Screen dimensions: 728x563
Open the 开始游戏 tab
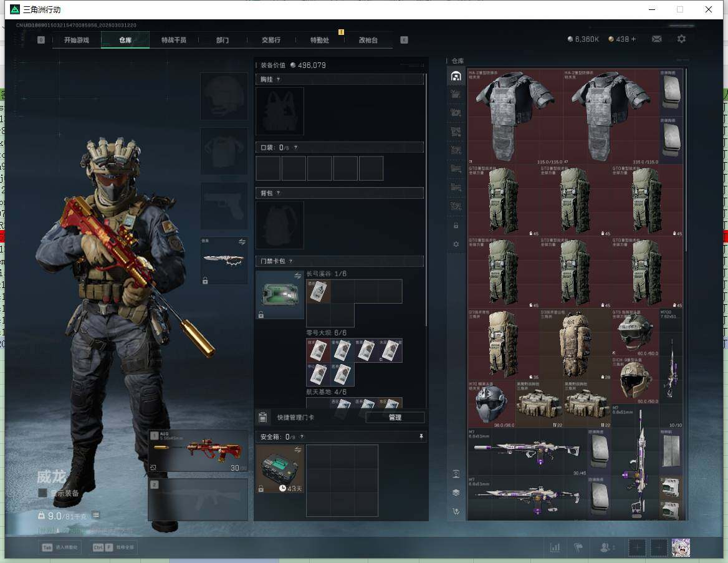pos(77,40)
